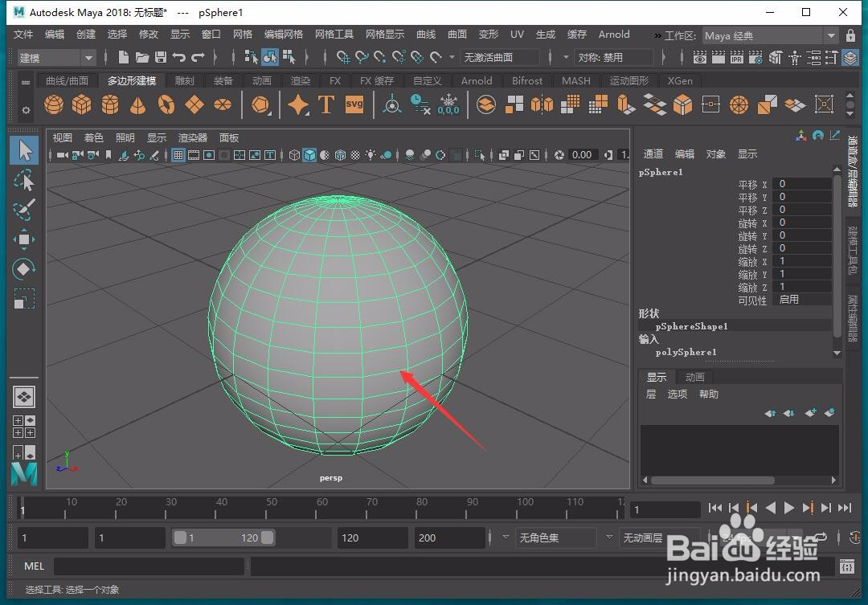Play the animation forwards
This screenshot has height=605, width=868.
click(x=789, y=508)
